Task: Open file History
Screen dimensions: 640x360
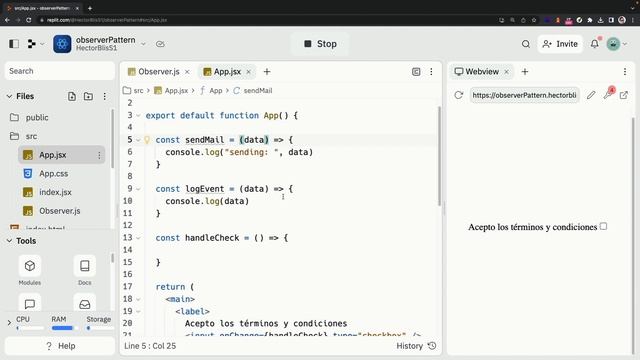Action: 416,346
